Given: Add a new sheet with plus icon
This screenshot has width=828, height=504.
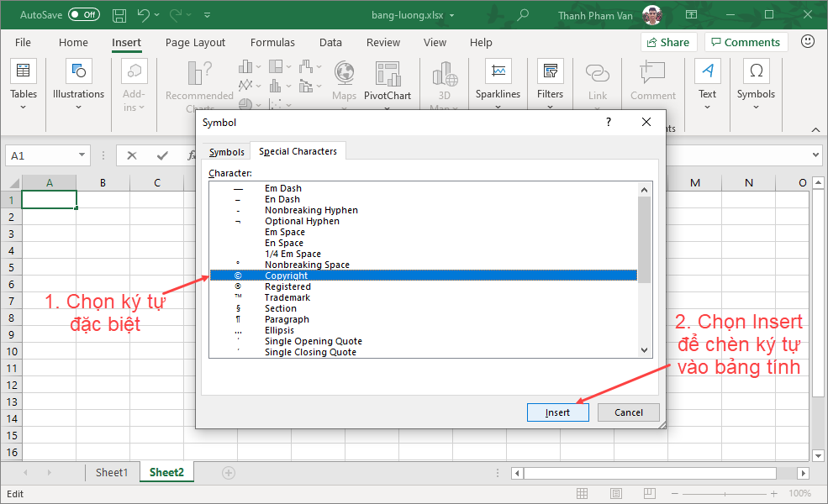Looking at the screenshot, I should pyautogui.click(x=228, y=473).
